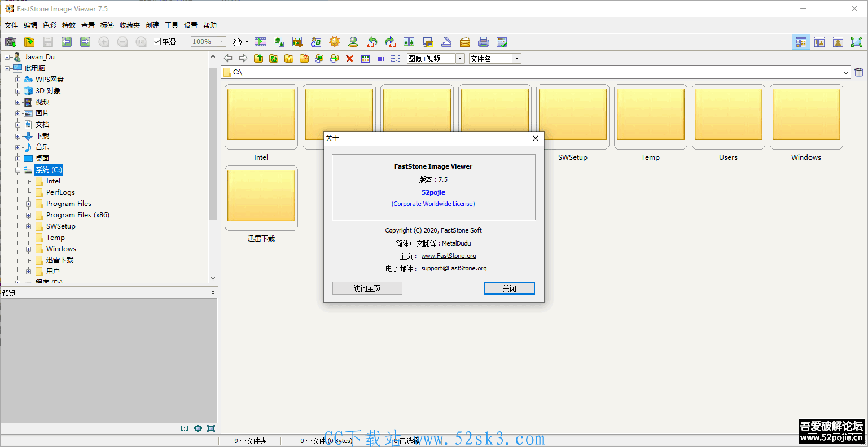Open the 图像+视频 filter dropdown
The height and width of the screenshot is (447, 868).
pos(461,59)
